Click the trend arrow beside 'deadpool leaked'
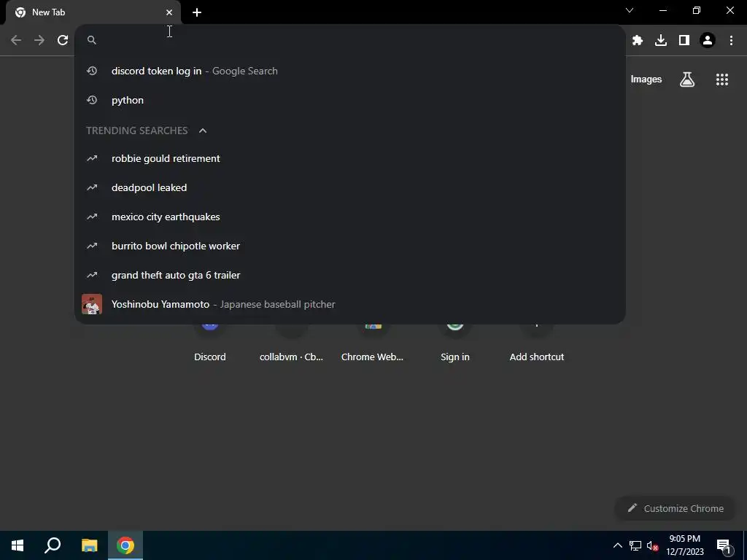747x560 pixels. point(92,187)
